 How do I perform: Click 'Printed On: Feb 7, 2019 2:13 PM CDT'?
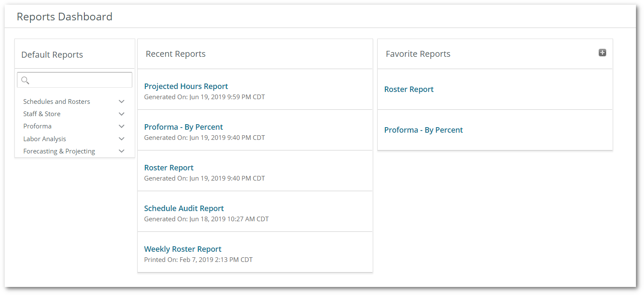(198, 259)
